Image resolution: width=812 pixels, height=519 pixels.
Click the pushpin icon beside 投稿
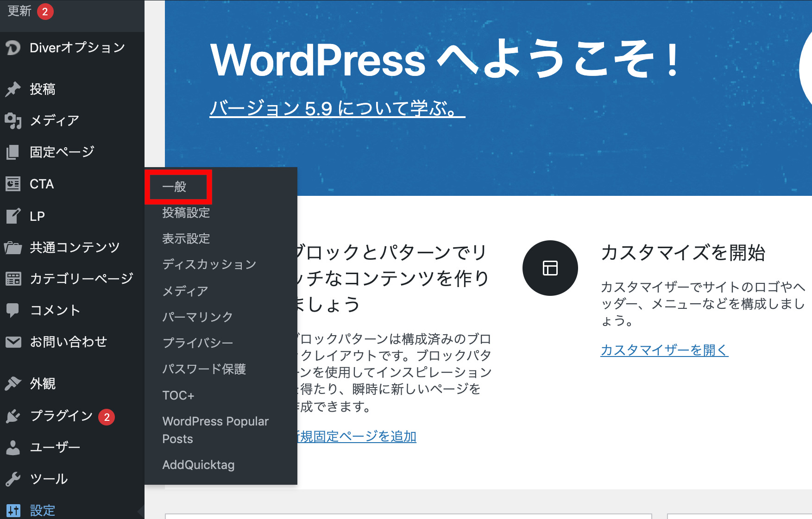point(13,89)
